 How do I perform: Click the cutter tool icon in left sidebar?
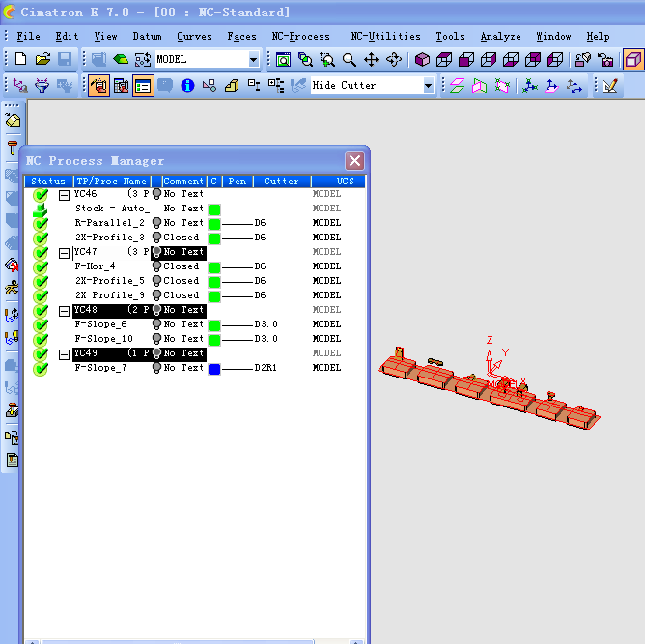pos(13,148)
